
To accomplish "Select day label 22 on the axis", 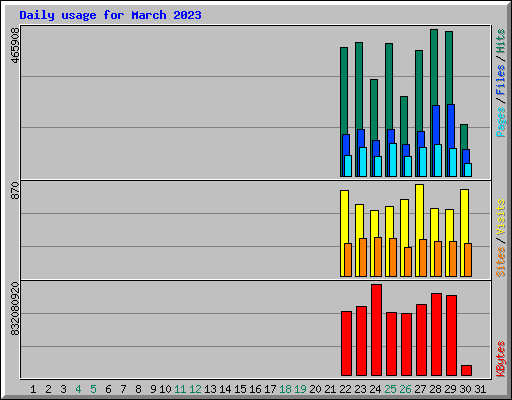I will [345, 389].
